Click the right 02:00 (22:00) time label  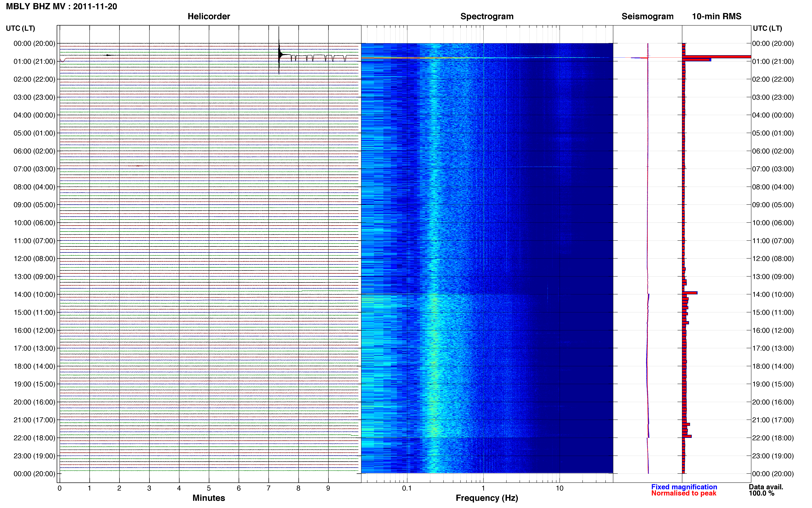(773, 79)
